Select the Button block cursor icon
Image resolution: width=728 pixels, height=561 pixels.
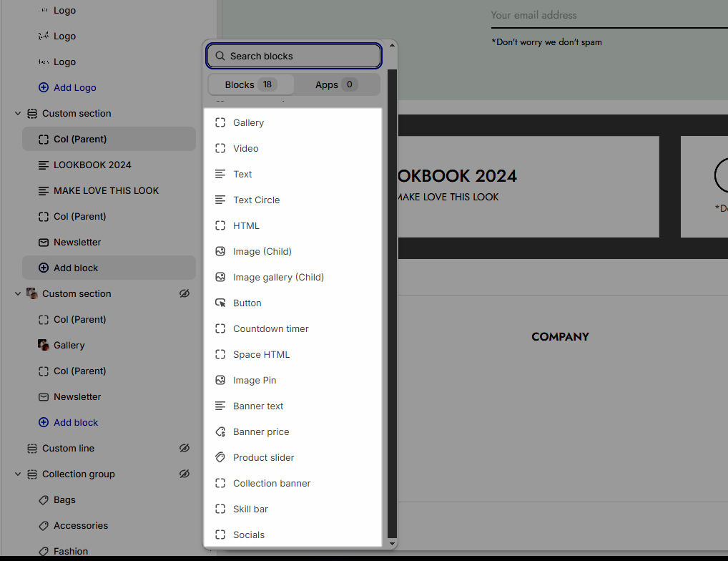(220, 303)
